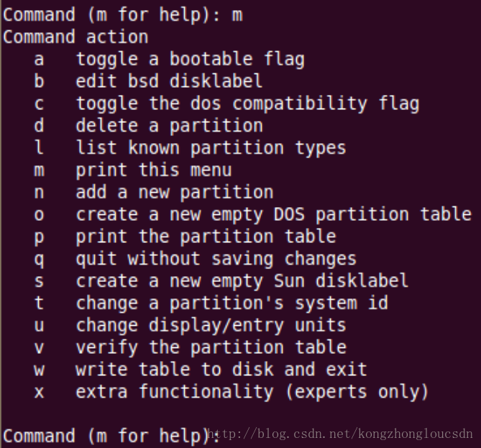Click the bottom 'Command (m for help):' prompt

tap(111, 436)
